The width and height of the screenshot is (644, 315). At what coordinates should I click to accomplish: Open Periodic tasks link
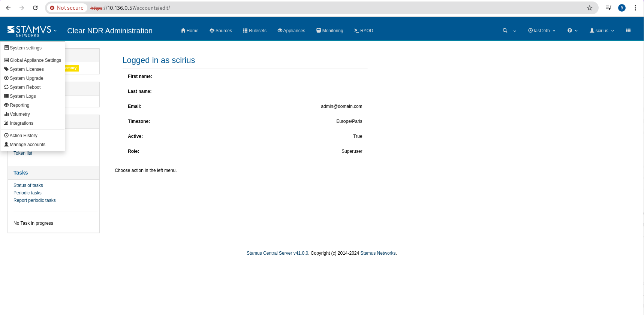[27, 193]
